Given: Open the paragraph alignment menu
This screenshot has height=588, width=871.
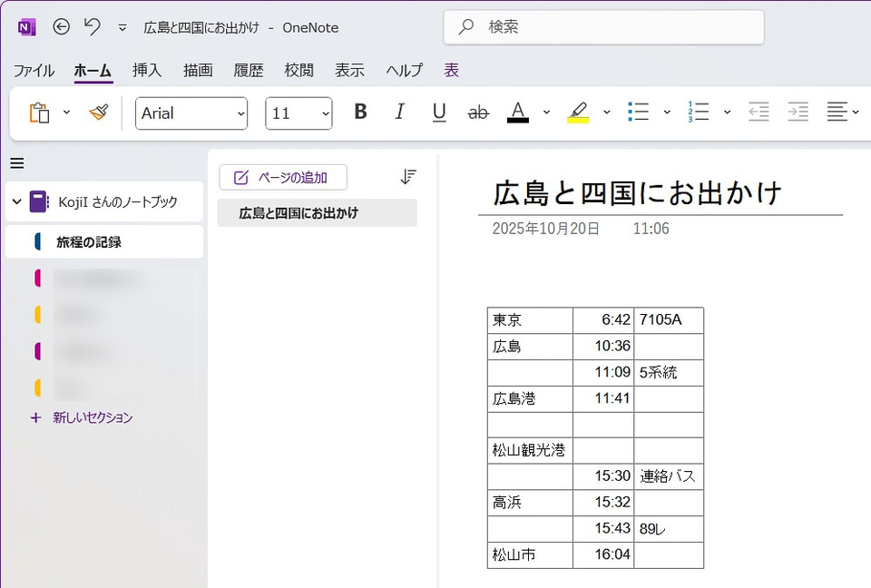Looking at the screenshot, I should (x=842, y=113).
